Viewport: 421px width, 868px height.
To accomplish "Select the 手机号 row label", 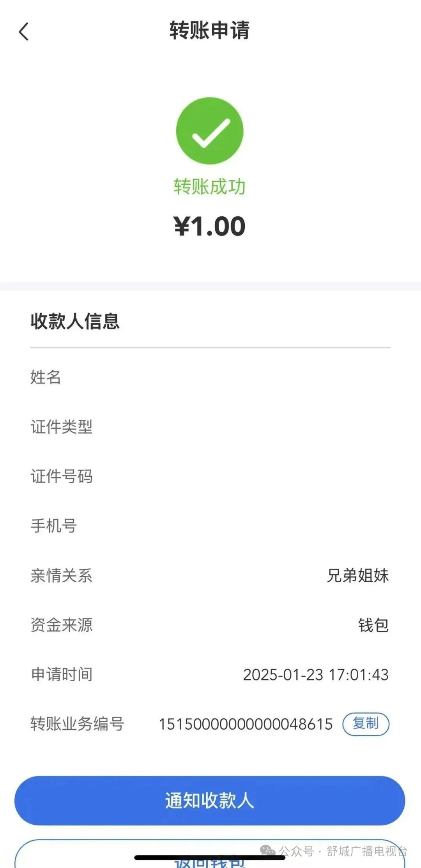I will coord(54,526).
